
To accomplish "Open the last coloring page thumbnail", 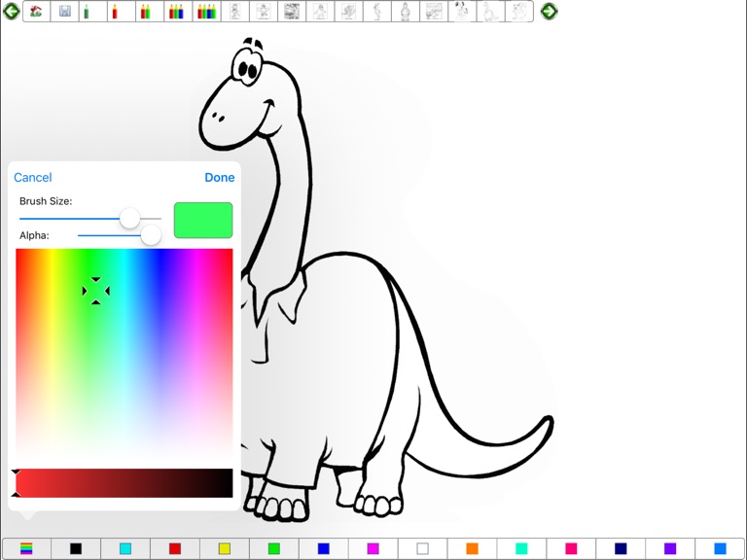I will pyautogui.click(x=518, y=11).
